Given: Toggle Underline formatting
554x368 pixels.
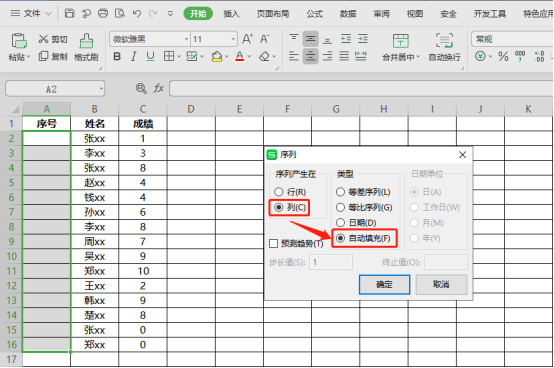Looking at the screenshot, I should [x=151, y=56].
